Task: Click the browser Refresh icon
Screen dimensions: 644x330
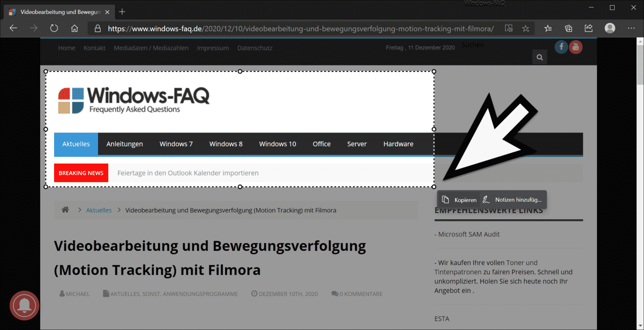Action: pyautogui.click(x=54, y=29)
